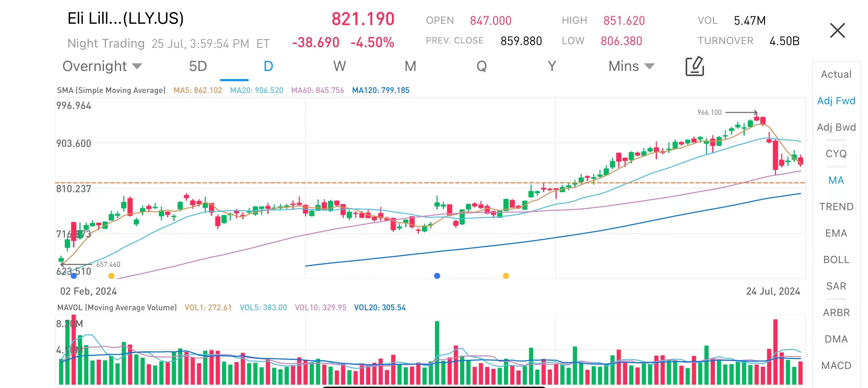Image resolution: width=868 pixels, height=388 pixels.
Task: Enable the EMA indicator
Action: point(836,233)
